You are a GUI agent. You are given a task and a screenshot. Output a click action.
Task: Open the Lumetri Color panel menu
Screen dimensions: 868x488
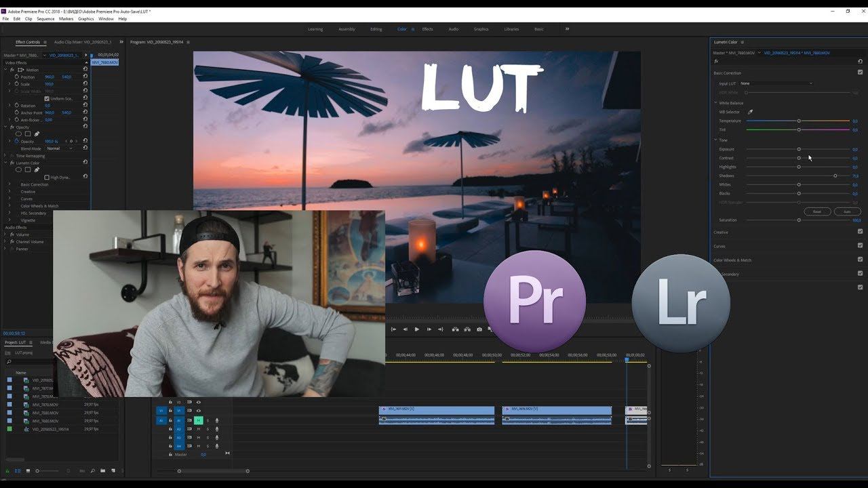pos(742,42)
